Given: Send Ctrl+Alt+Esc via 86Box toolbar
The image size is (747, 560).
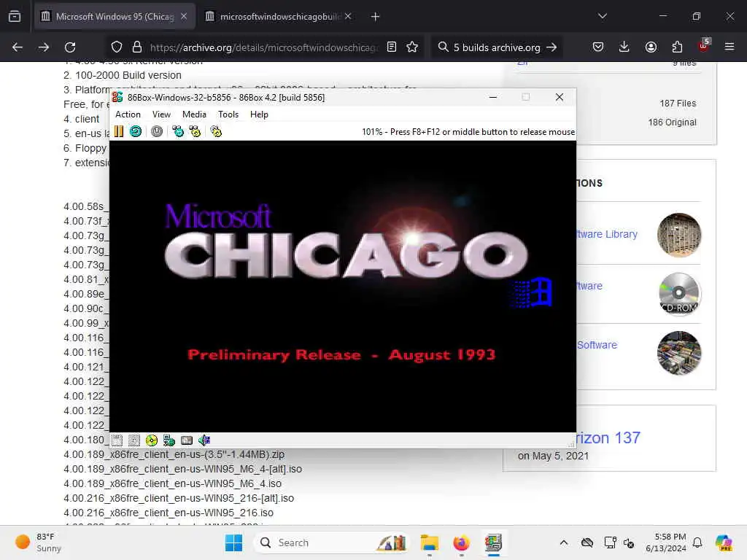Looking at the screenshot, I should (x=195, y=131).
